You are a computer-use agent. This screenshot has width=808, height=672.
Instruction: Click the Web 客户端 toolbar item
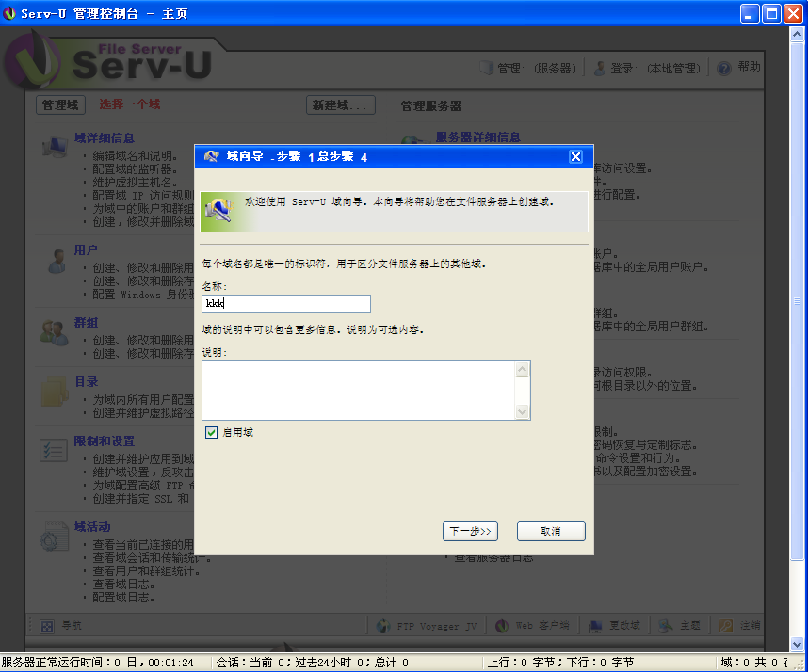pyautogui.click(x=532, y=626)
